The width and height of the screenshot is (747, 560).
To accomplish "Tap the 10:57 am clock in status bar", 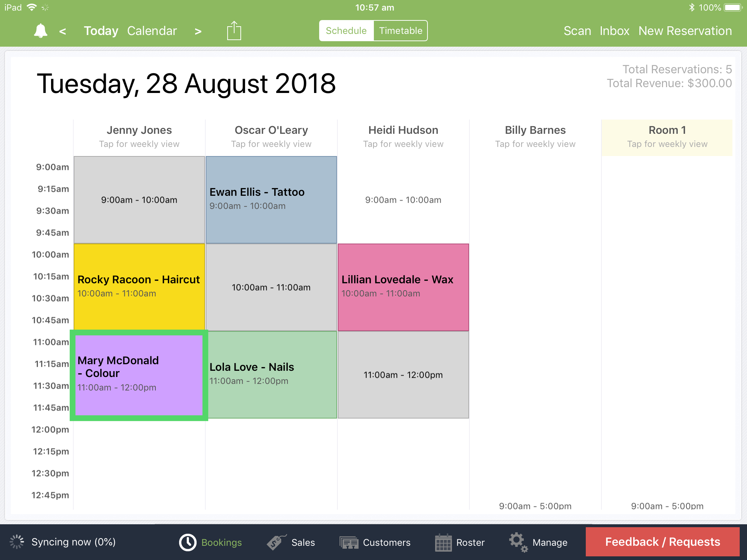I will pos(375,7).
